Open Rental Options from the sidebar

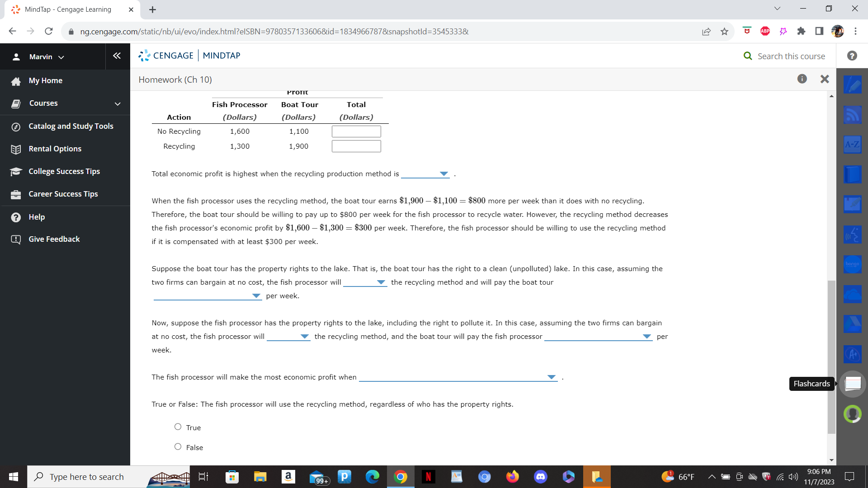(55, 149)
